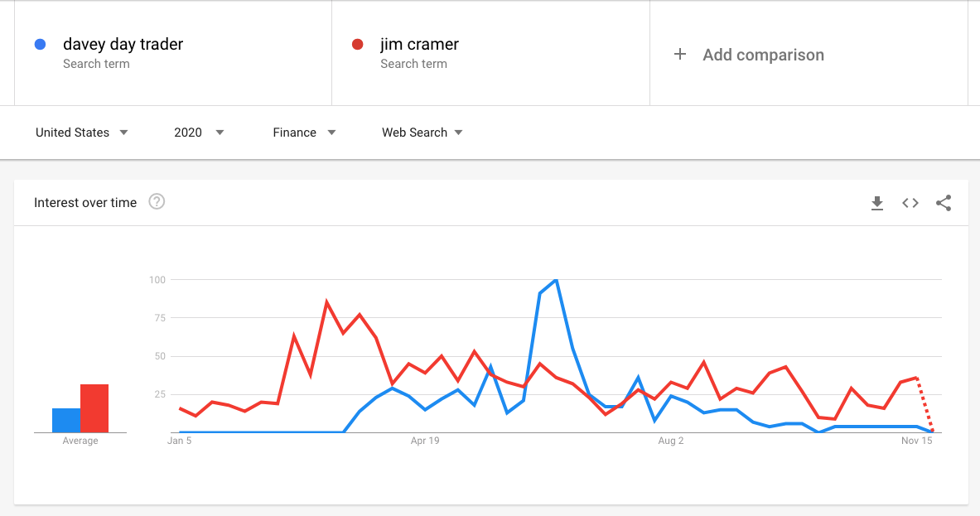980x516 pixels.
Task: Expand the Finance category dropdown
Action: [x=304, y=133]
